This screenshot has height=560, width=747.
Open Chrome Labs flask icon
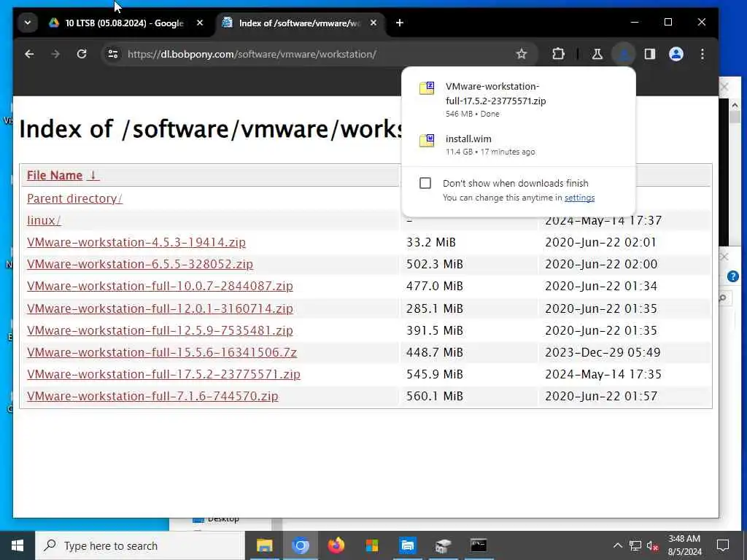tap(597, 54)
